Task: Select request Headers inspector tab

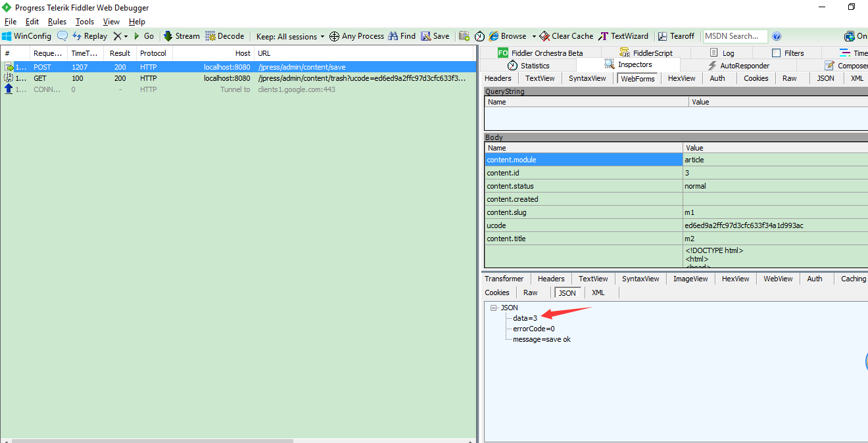Action: coord(498,78)
